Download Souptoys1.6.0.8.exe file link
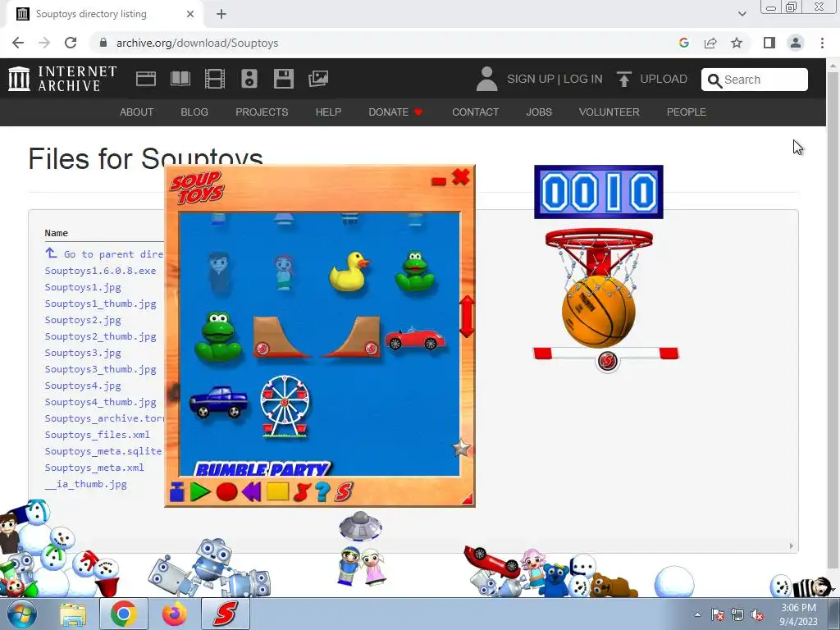The image size is (840, 630). (x=100, y=271)
